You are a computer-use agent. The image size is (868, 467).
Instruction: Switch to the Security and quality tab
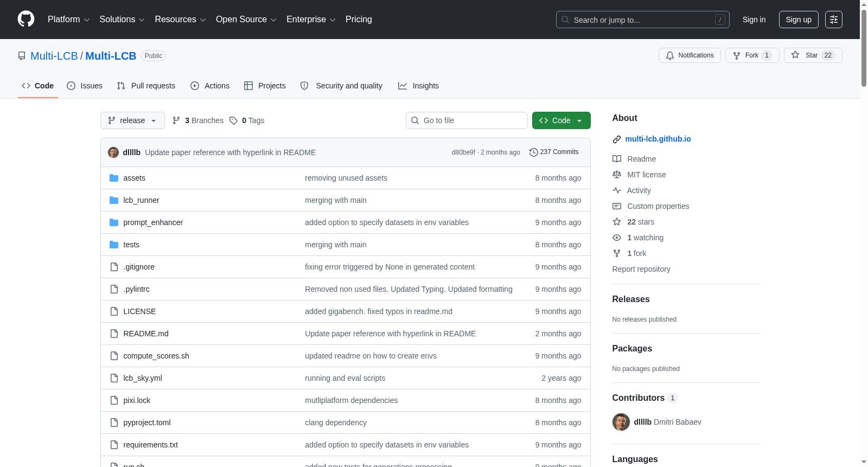pyautogui.click(x=341, y=86)
